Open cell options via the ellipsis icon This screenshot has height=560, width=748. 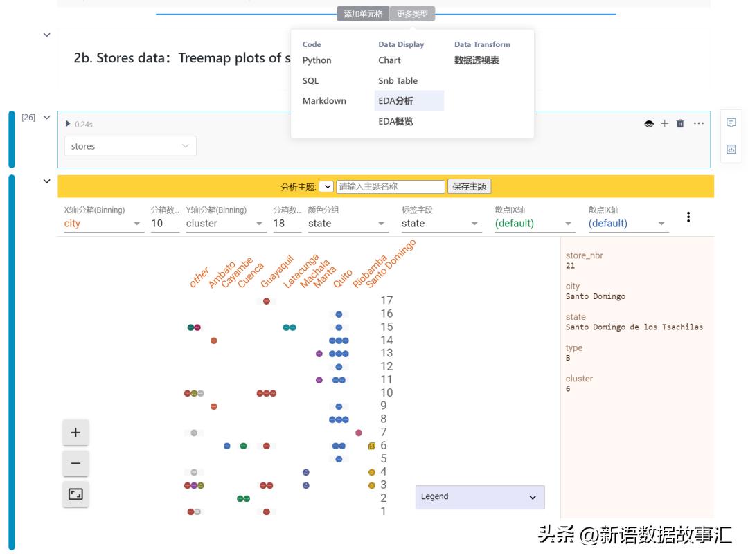point(698,123)
